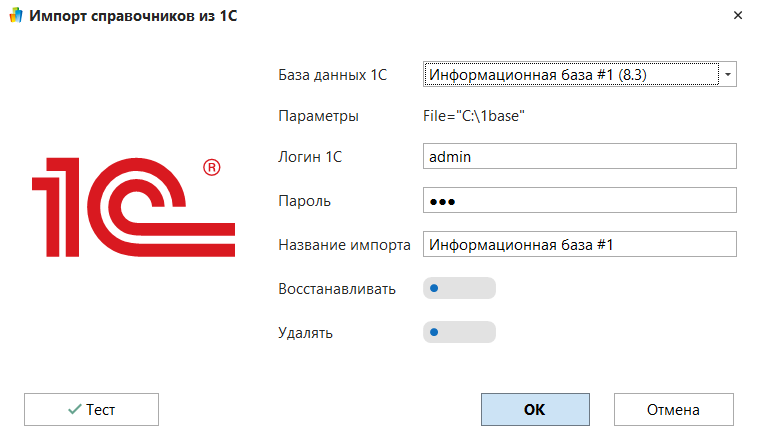Screen dimensions: 758x444
Task: Click the Удалять label text
Action: pyautogui.click(x=306, y=332)
